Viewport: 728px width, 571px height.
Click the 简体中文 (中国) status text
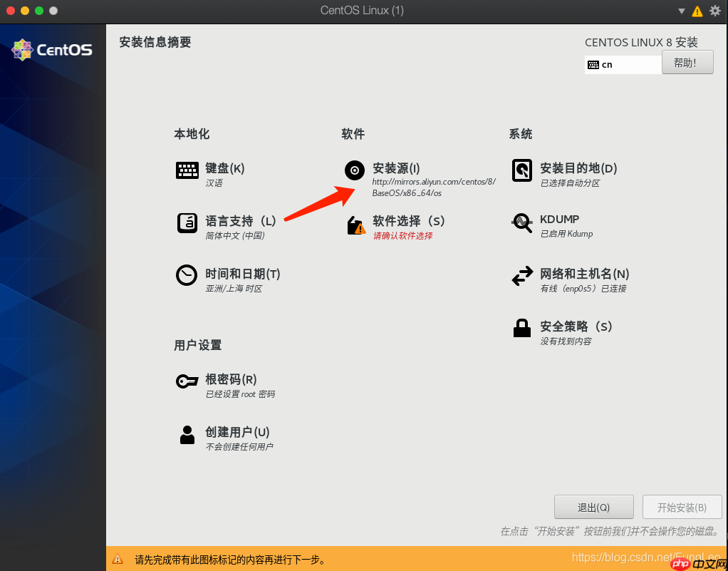click(235, 235)
